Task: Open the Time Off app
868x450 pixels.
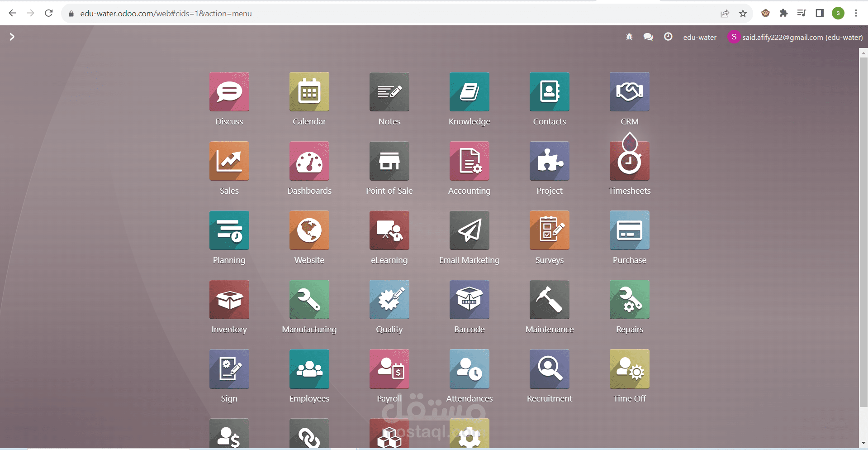Action: 630,369
